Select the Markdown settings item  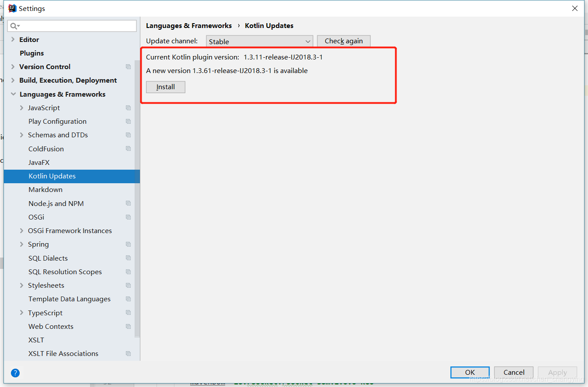pyautogui.click(x=45, y=190)
